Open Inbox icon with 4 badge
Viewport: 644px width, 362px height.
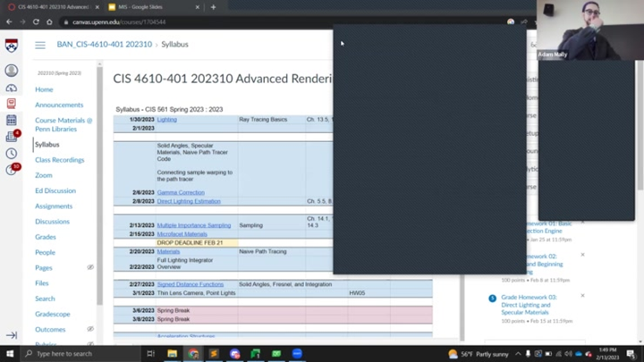tap(12, 136)
